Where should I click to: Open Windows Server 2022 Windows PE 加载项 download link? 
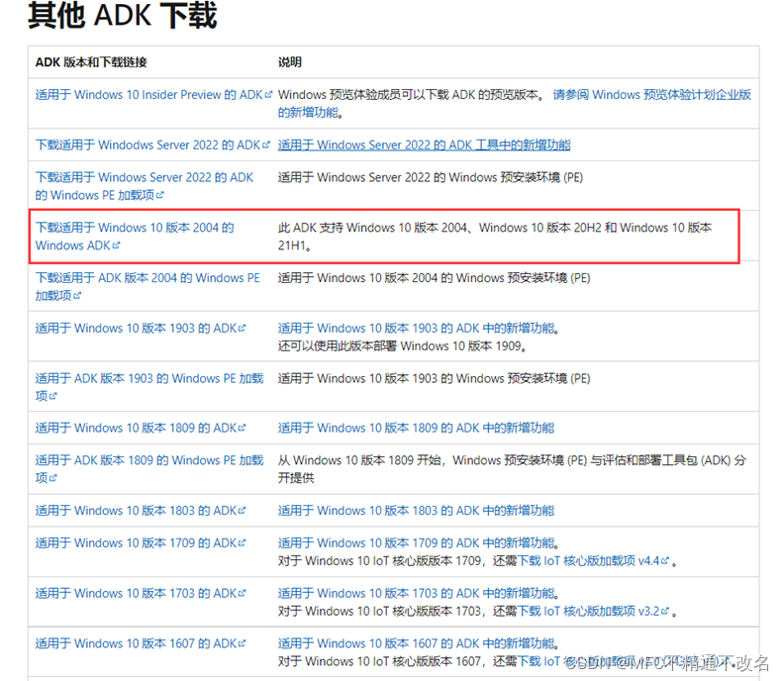145,186
